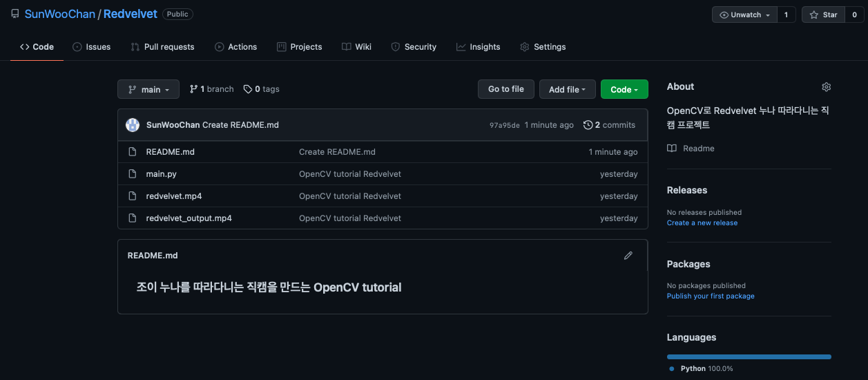Screen dimensions: 868x380
Task: Click the file icon beside redvelvet_output.mp4
Action: pyautogui.click(x=133, y=218)
